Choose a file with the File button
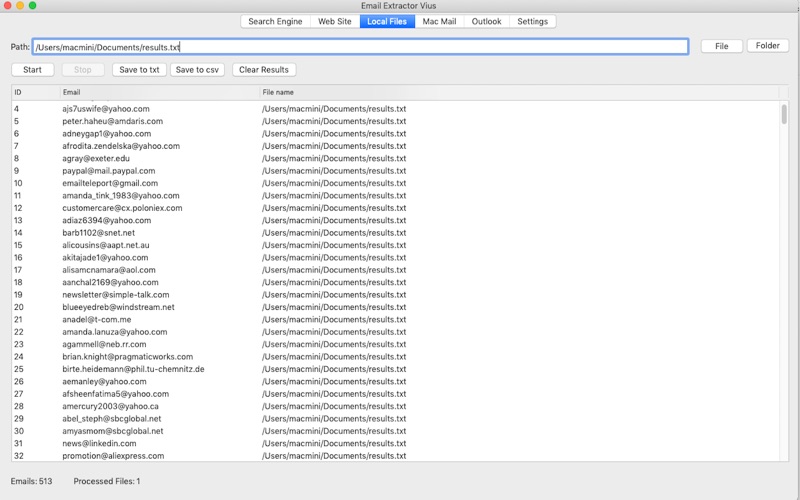800x500 pixels. (x=721, y=46)
